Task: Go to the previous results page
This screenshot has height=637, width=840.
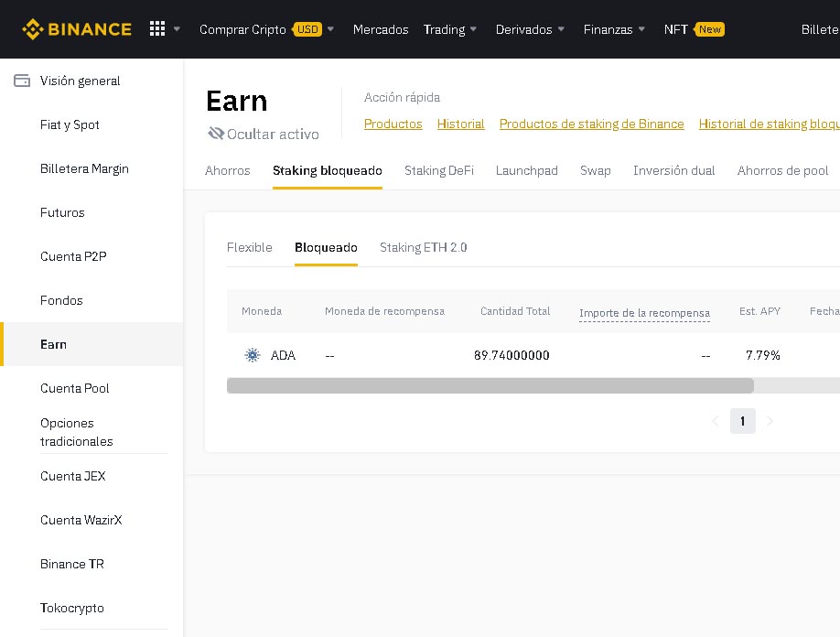Action: 716,421
